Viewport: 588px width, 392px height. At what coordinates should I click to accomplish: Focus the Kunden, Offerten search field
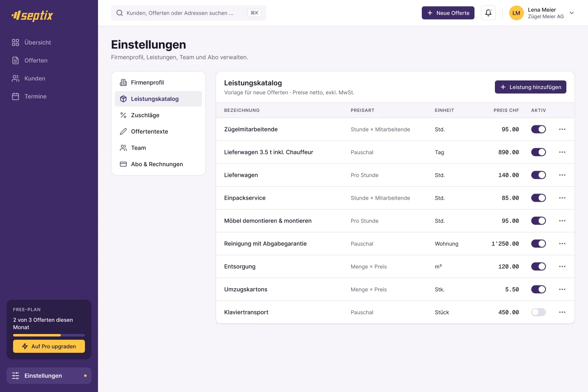189,13
